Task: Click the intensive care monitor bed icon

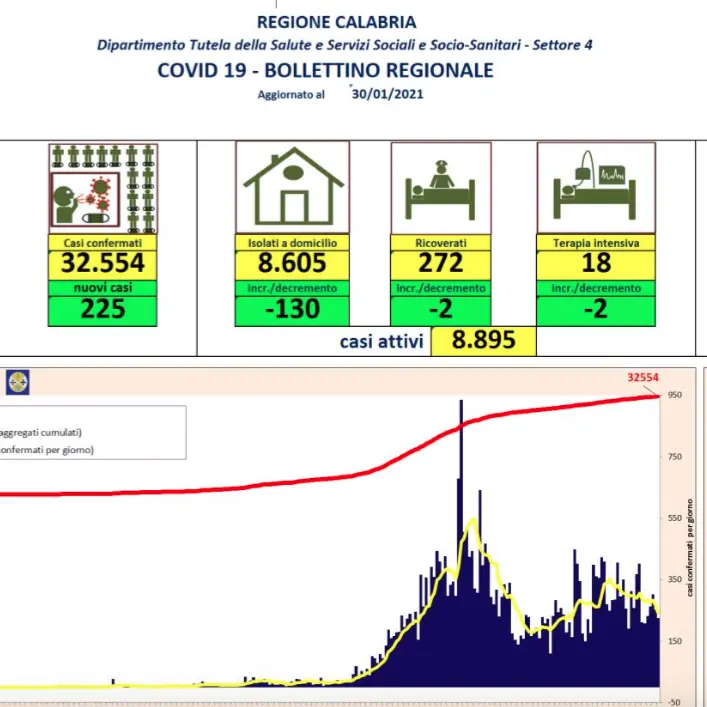Action: click(596, 188)
